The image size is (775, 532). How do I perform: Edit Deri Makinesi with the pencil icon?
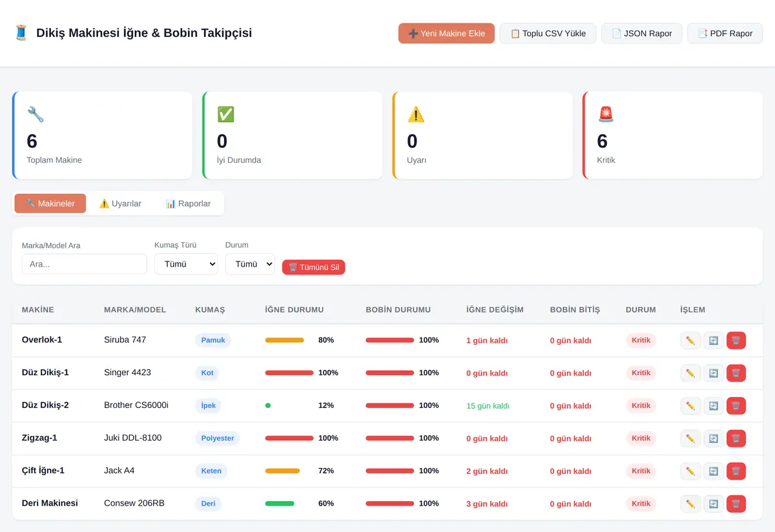point(690,504)
